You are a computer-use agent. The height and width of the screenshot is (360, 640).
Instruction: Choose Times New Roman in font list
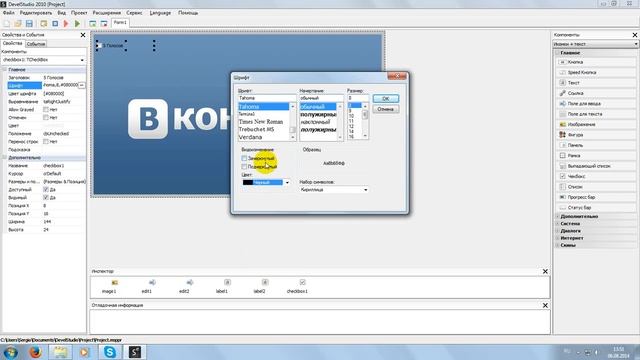pyautogui.click(x=261, y=122)
